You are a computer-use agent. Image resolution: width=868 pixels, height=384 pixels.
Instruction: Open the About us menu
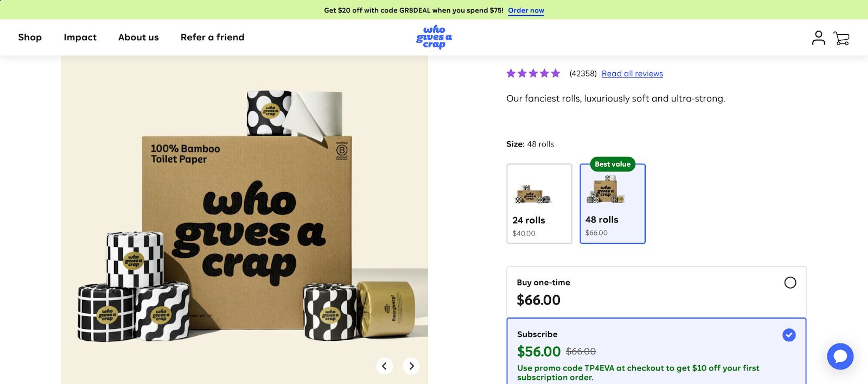tap(138, 37)
